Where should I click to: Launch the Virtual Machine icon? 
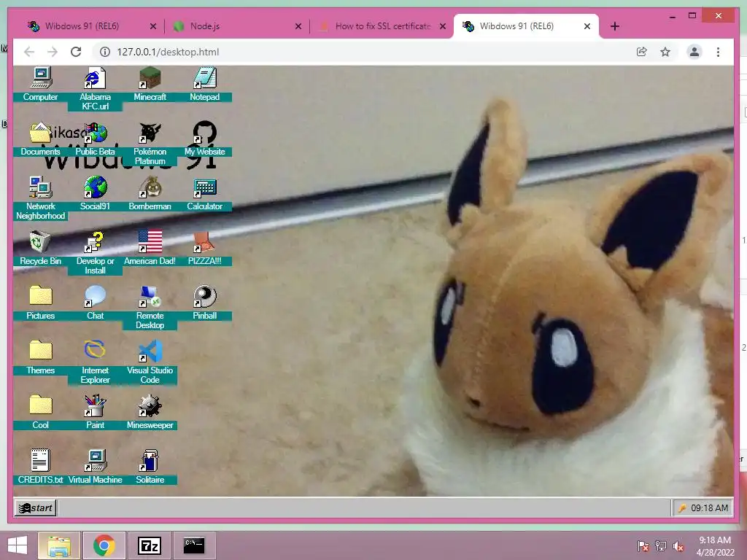point(96,467)
